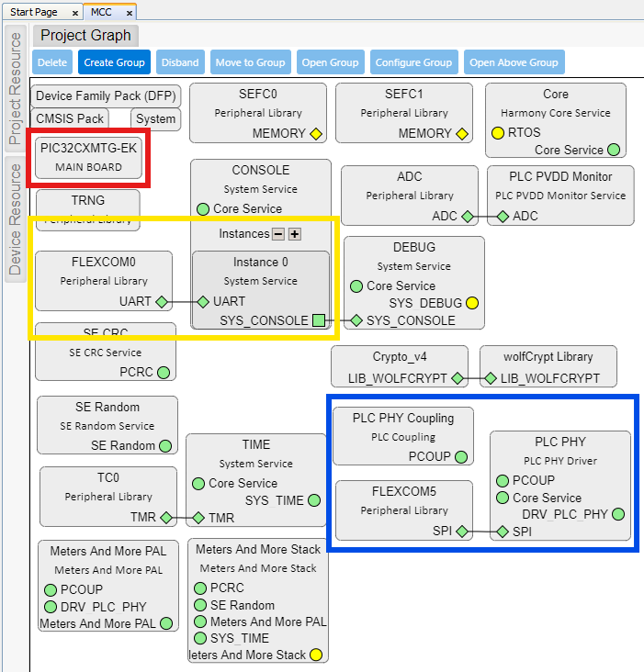The width and height of the screenshot is (644, 672).
Task: Click the yellow MEMORY diamond on SEFC0
Action: click(316, 133)
